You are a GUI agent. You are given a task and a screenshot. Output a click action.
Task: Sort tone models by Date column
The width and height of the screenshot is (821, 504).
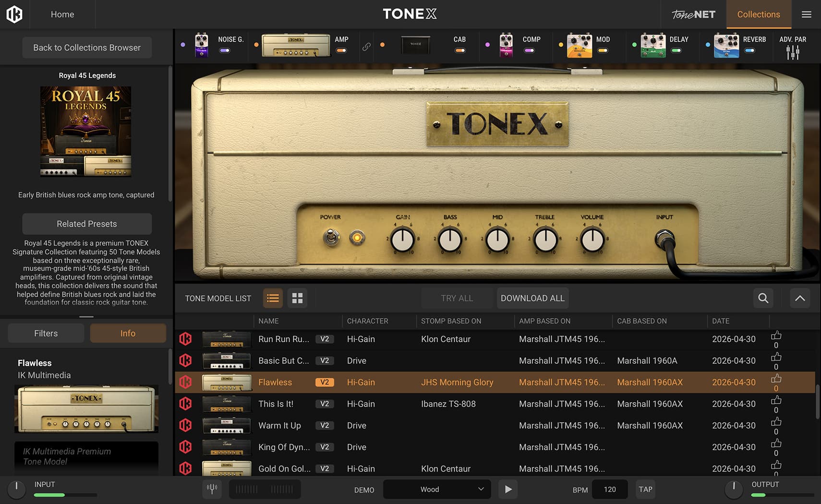pyautogui.click(x=721, y=321)
